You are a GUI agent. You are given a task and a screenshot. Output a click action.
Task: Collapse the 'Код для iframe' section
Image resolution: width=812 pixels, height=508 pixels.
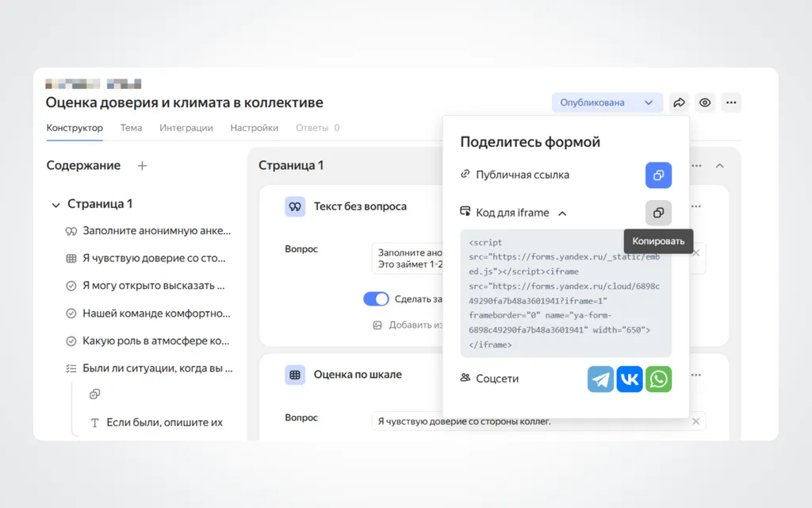tap(562, 214)
